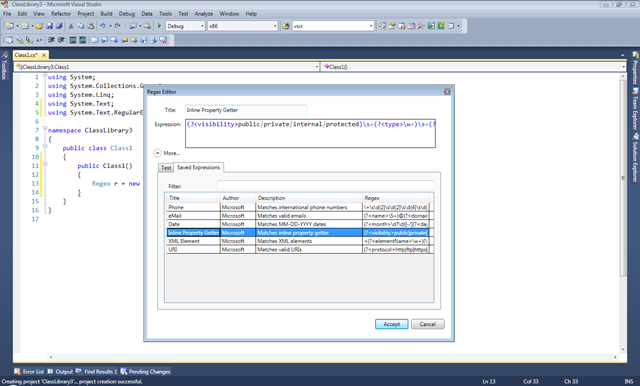Click the Undo arrow icon
The width and height of the screenshot is (640, 386).
(x=102, y=26)
